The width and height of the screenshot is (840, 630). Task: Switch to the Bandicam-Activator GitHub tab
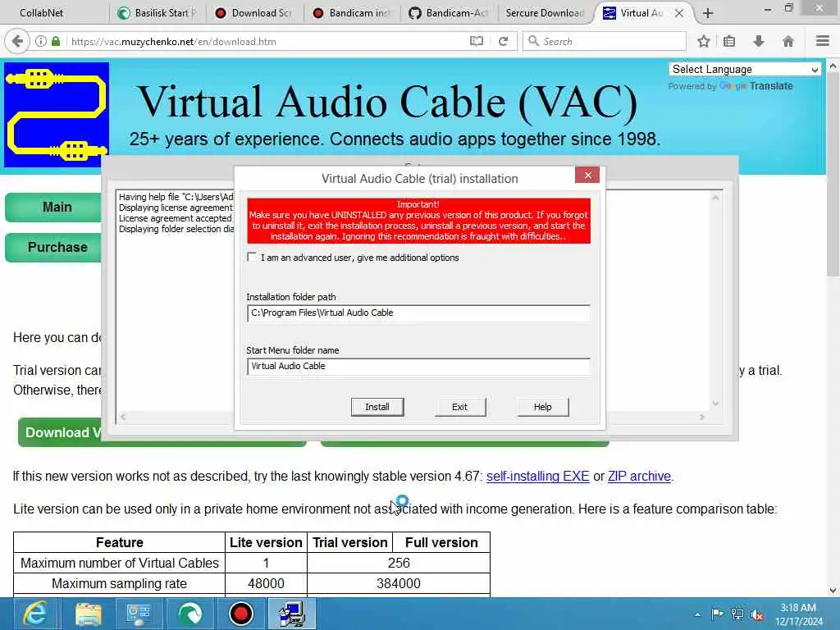(x=449, y=13)
